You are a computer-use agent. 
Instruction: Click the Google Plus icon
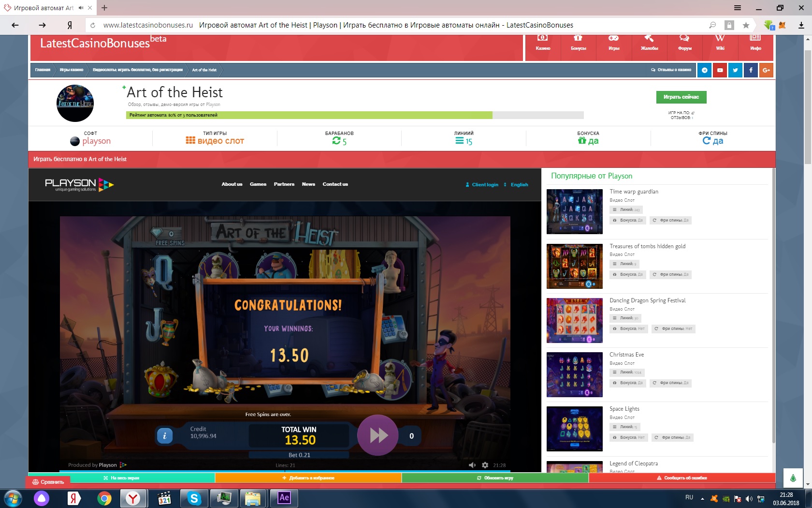coord(766,70)
